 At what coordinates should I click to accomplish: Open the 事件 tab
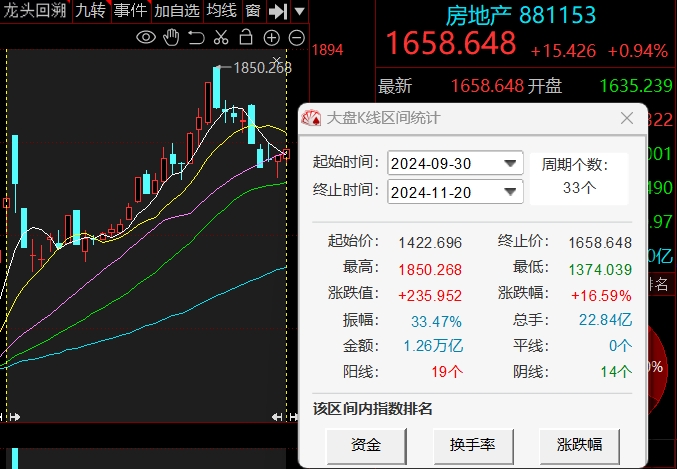(129, 11)
